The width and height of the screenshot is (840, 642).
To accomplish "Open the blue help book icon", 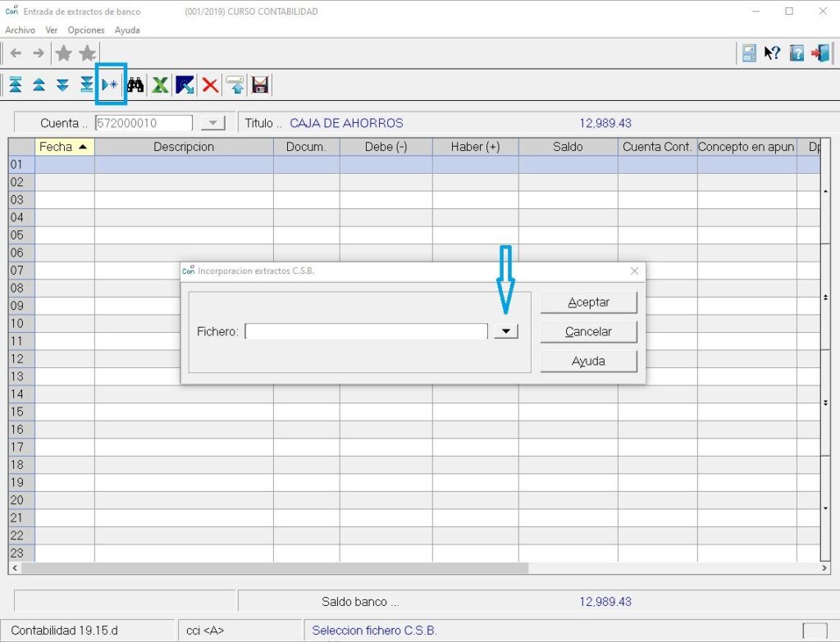I will [x=797, y=53].
